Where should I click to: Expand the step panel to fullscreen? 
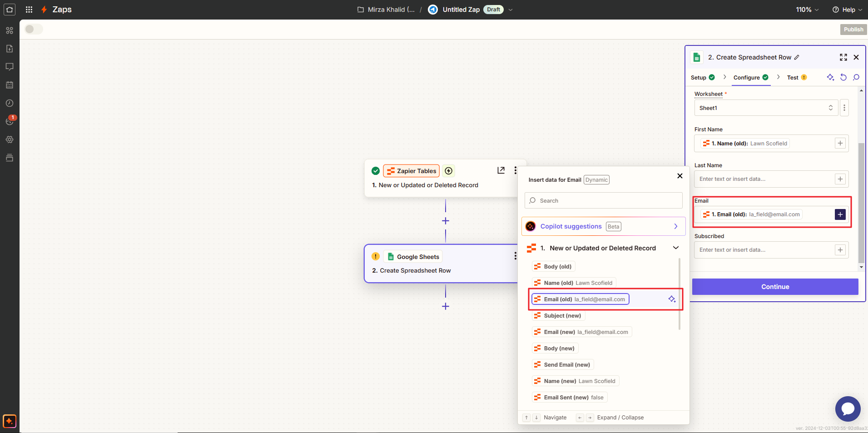pyautogui.click(x=843, y=57)
